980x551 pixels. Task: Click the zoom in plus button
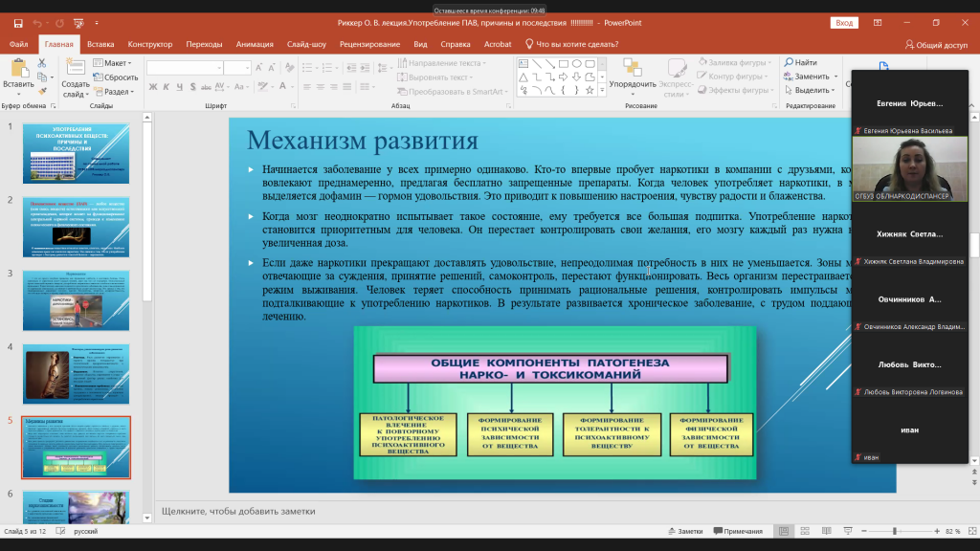[937, 531]
